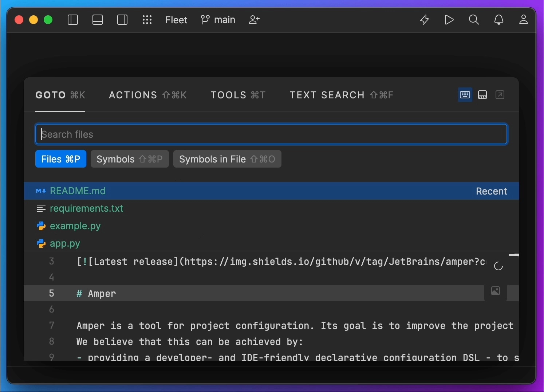Toggle the left sidebar panel
Screen dimensions: 544x392
[x=73, y=20]
